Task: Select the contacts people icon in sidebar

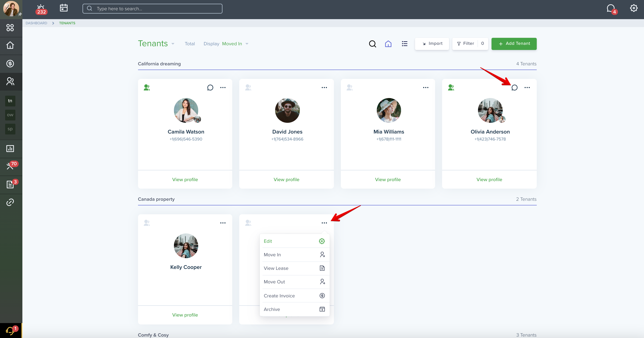Action: pos(10,81)
